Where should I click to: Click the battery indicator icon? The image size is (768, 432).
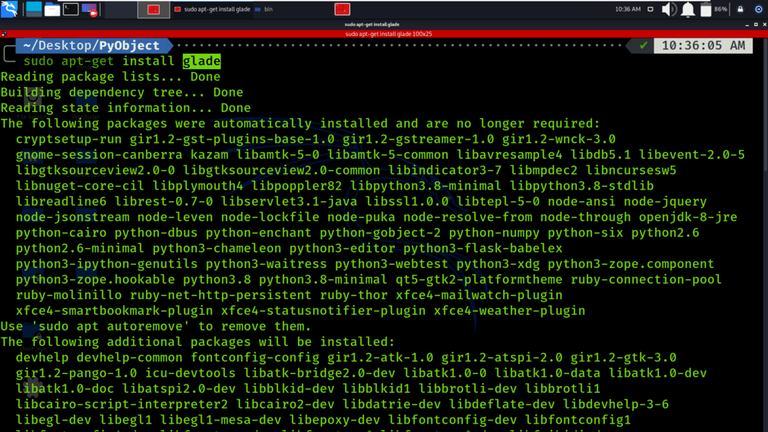click(706, 9)
